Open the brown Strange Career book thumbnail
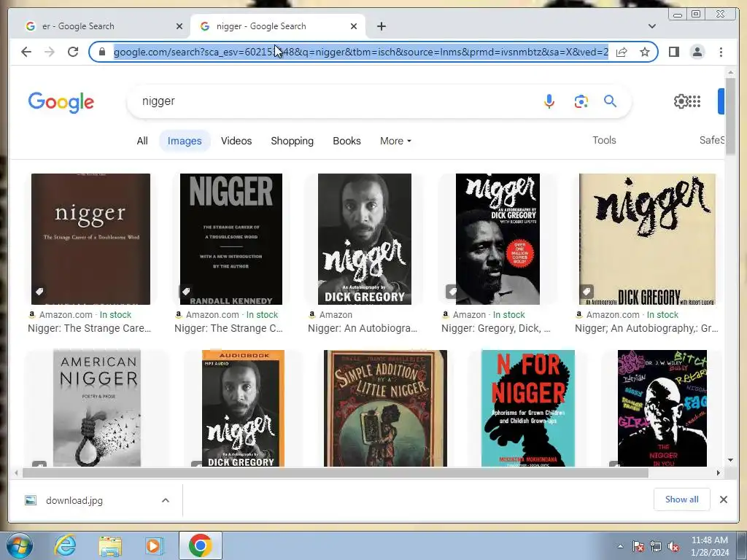The image size is (747, 560). click(x=90, y=239)
